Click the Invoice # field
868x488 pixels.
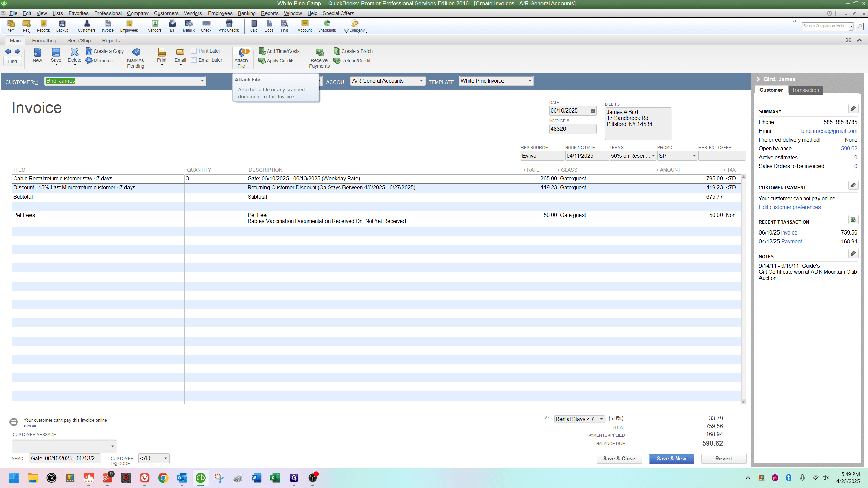(573, 129)
